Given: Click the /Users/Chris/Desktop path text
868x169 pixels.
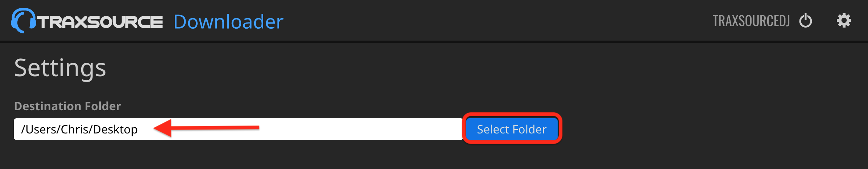Looking at the screenshot, I should click(79, 129).
